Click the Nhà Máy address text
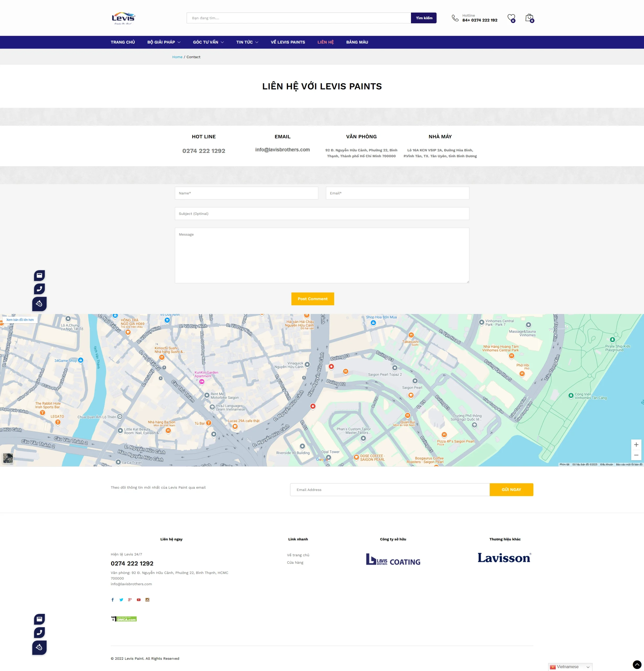Screen dimensions: 644x671 440,153
